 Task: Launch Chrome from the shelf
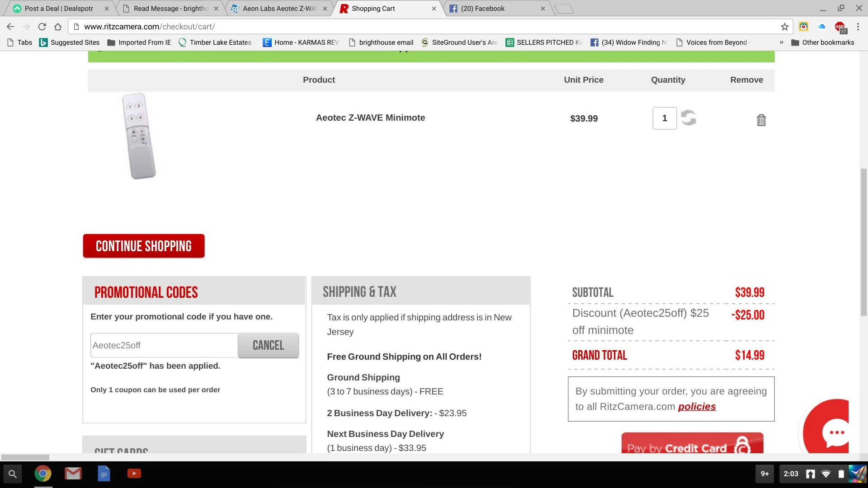click(43, 474)
